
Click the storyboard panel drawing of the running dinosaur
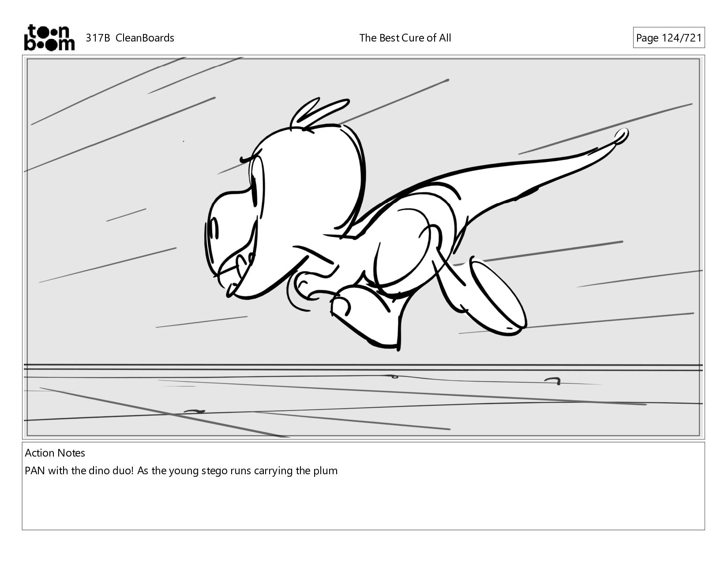(x=363, y=247)
